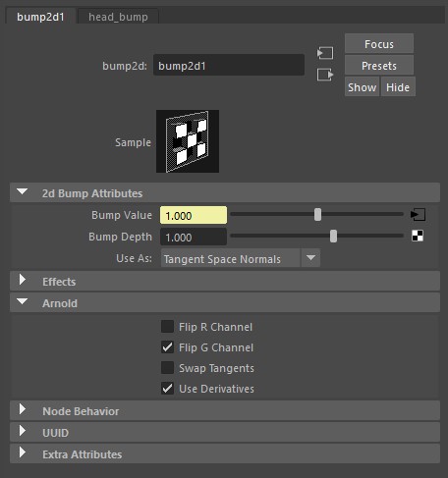Screen dimensions: 448x478
Task: Click the Sample swatch thumbnail
Action: (x=188, y=141)
